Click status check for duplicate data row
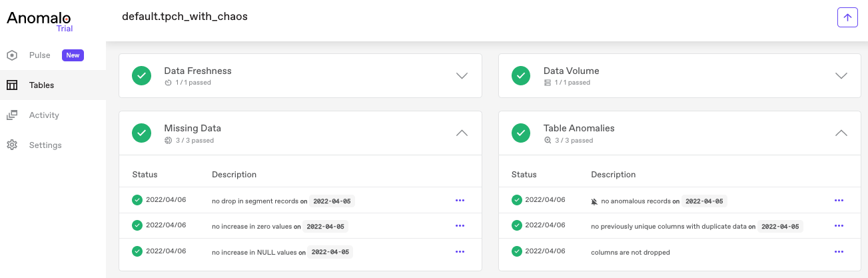The width and height of the screenshot is (868, 278). pyautogui.click(x=517, y=225)
